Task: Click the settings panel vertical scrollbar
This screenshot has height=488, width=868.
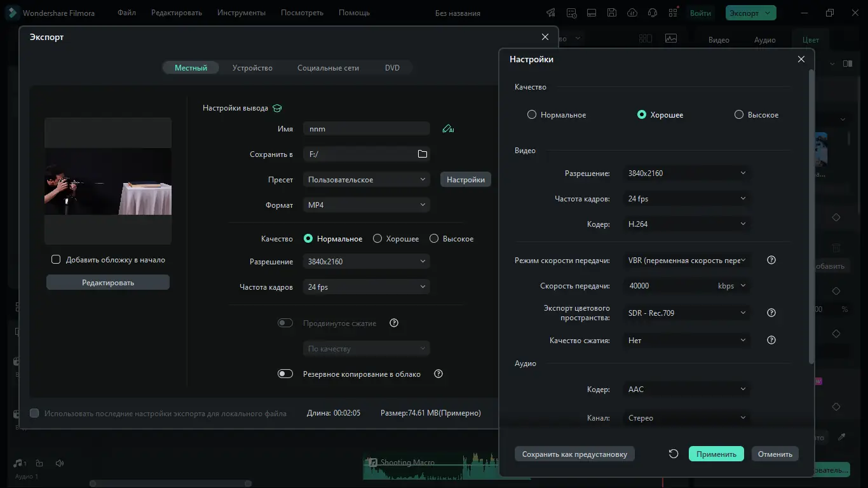Action: (x=811, y=217)
